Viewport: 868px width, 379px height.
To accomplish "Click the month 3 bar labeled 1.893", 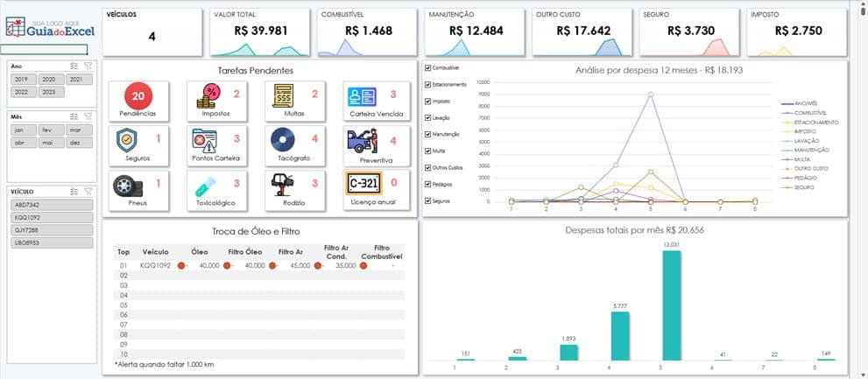I will 568,353.
